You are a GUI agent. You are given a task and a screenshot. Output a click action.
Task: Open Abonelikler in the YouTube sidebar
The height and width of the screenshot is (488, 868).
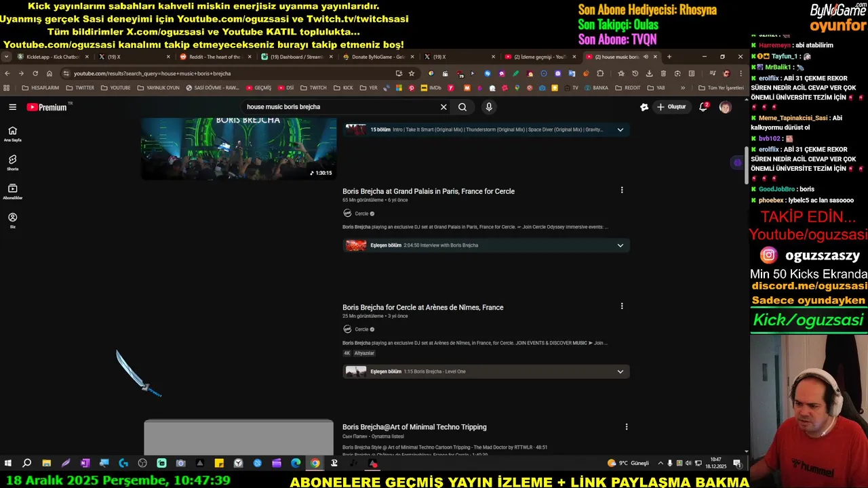pyautogui.click(x=12, y=192)
